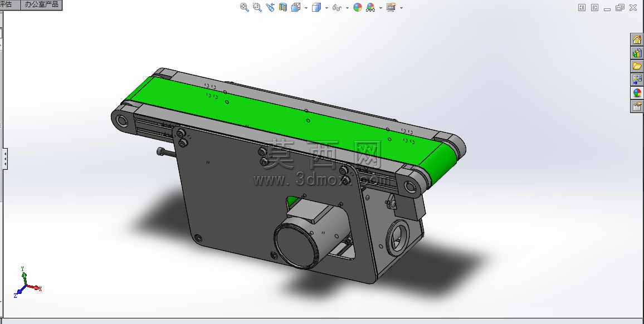Screen dimensions: 644x324
Task: Open the Design Library books tab
Action: pyautogui.click(x=637, y=53)
